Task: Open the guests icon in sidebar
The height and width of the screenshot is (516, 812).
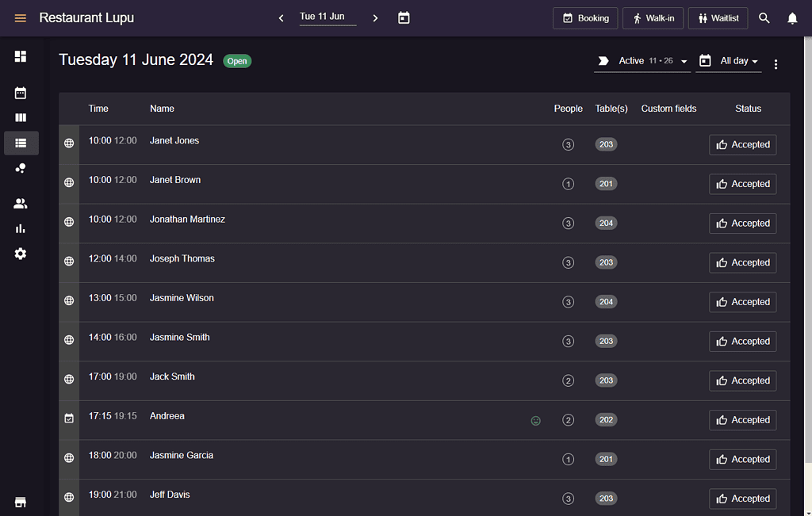Action: coord(20,204)
